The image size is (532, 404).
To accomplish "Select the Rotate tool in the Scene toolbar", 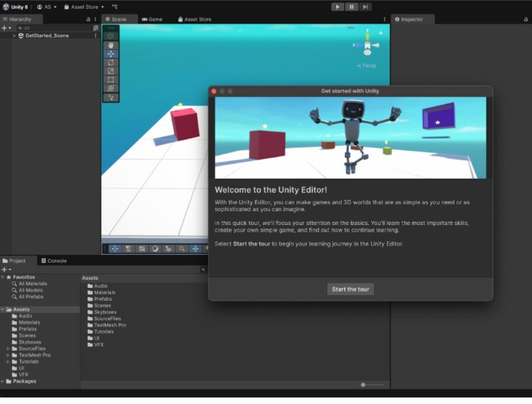I will [111, 62].
